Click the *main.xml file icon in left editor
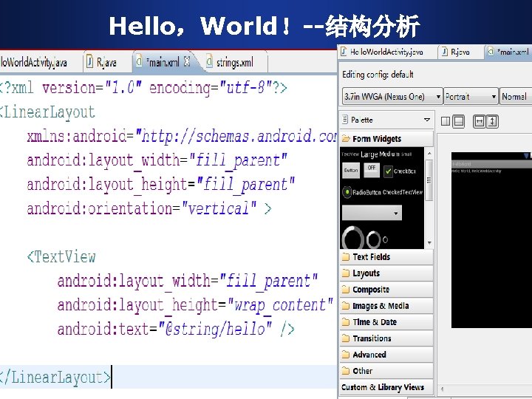Image resolution: width=532 pixels, height=399 pixels. point(139,61)
